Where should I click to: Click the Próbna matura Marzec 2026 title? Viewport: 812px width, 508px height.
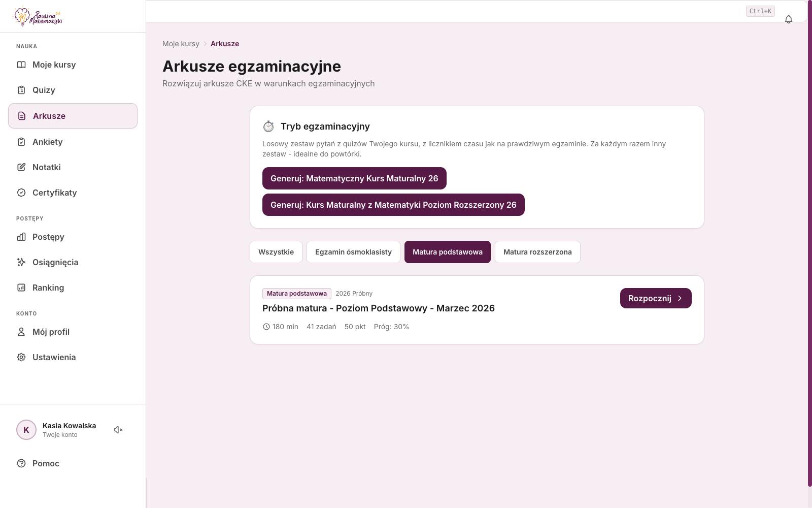click(x=379, y=308)
